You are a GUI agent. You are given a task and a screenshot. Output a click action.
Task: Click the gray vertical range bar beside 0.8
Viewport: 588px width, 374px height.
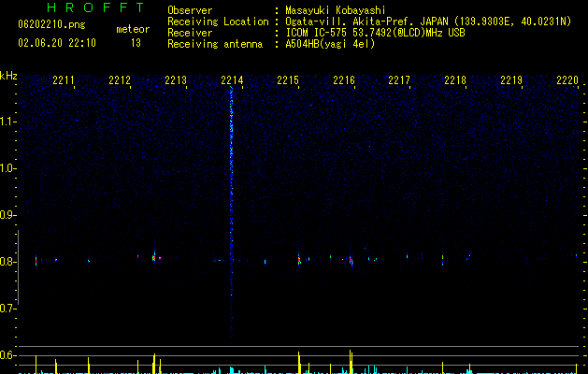click(x=18, y=267)
